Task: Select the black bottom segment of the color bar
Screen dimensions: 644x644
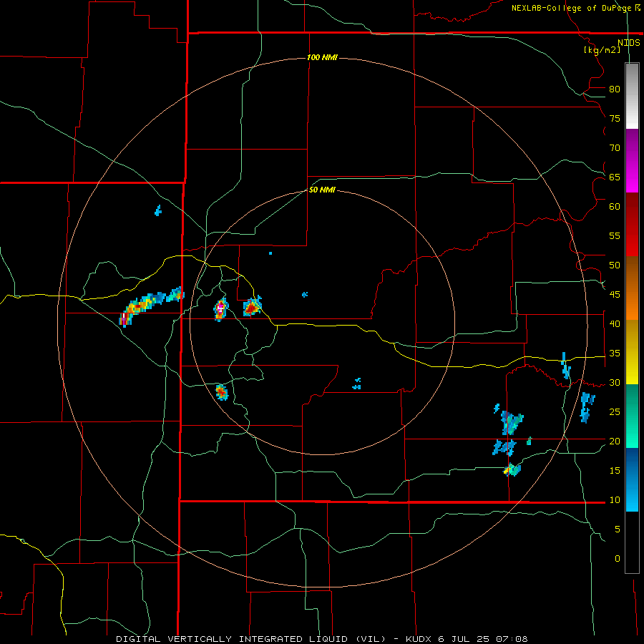Action: (x=632, y=542)
